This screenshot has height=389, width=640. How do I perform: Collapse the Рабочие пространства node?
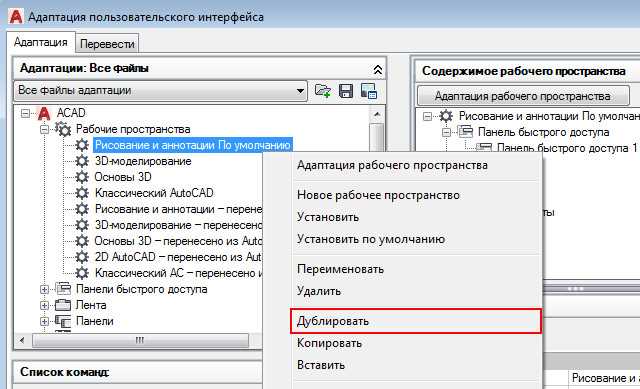[x=44, y=129]
